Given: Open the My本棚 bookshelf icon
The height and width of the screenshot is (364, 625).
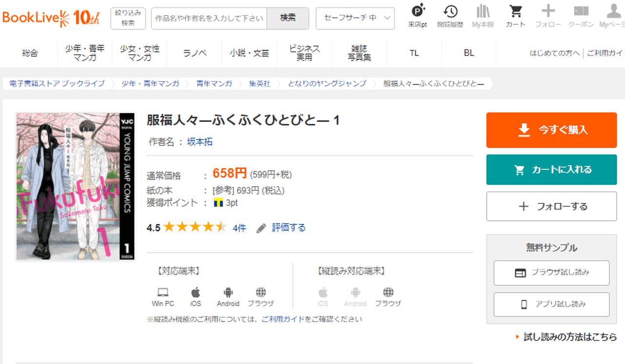Looking at the screenshot, I should [x=483, y=12].
